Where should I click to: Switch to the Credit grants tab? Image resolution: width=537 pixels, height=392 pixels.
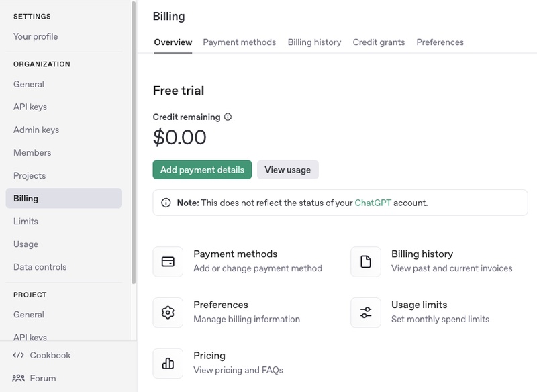(379, 42)
